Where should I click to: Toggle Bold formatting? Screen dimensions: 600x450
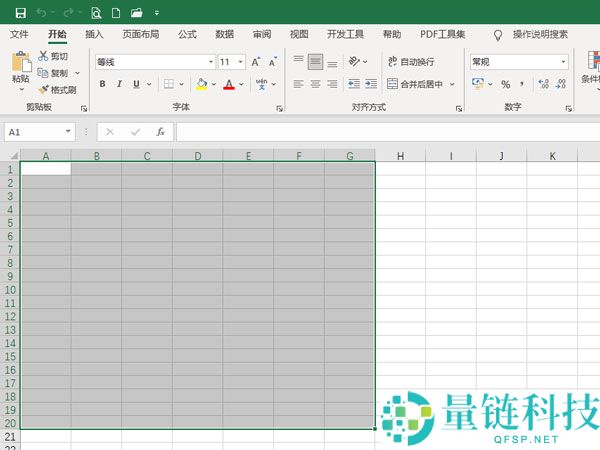(103, 84)
